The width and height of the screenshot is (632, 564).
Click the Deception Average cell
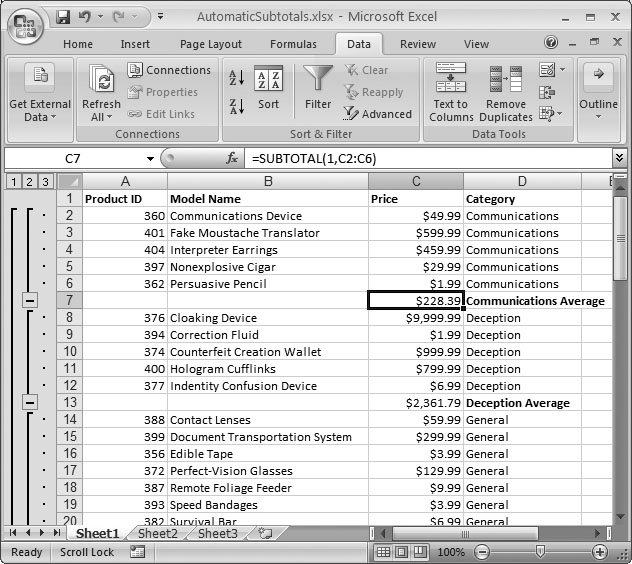522,403
